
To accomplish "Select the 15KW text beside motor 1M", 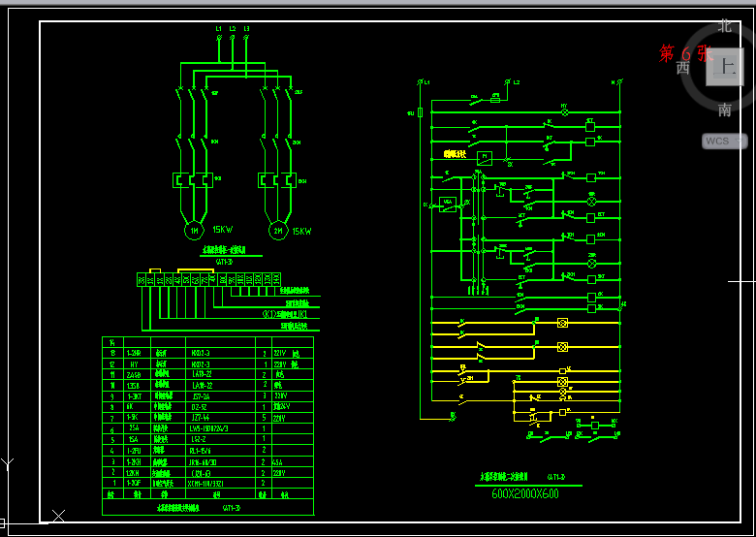I will coord(223,230).
